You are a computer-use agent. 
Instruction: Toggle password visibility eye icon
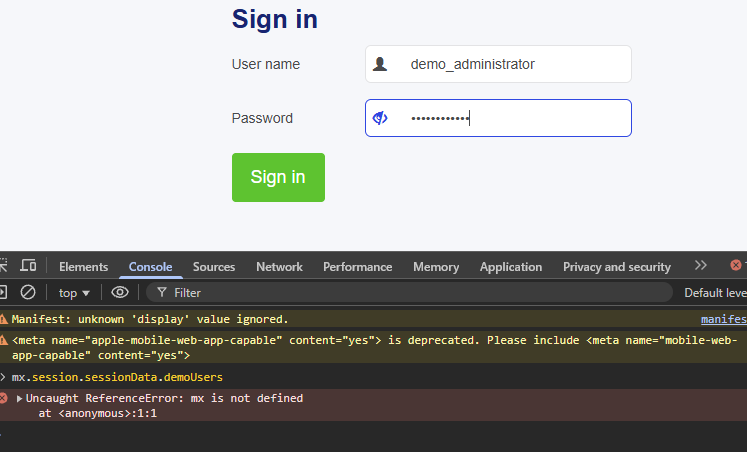click(380, 118)
